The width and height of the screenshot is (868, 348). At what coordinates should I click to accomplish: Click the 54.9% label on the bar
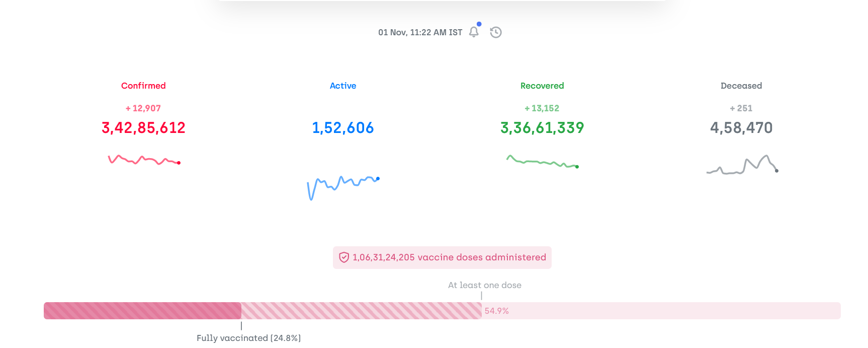(497, 311)
